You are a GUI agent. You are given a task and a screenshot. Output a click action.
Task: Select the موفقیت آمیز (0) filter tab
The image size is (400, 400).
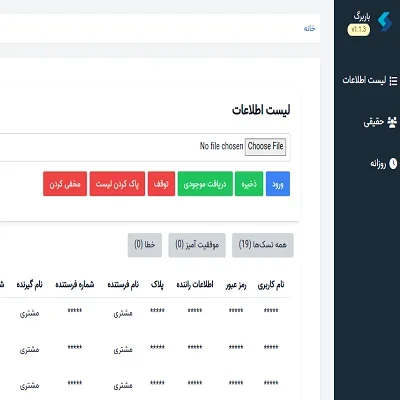(197, 245)
